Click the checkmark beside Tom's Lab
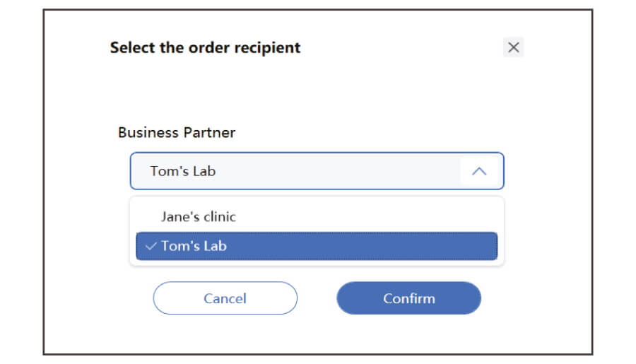Screen dimensions: 636x364 click(151, 246)
